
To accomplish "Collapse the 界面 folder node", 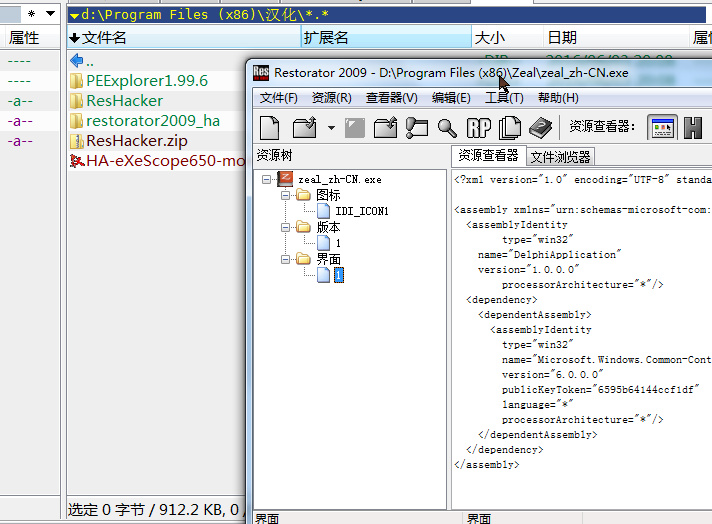I will [x=285, y=259].
